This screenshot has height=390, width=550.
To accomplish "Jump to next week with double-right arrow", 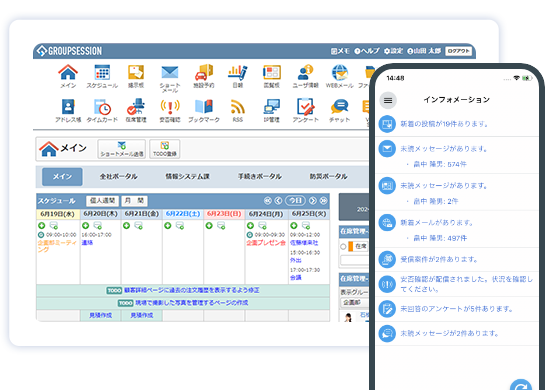I will 323,201.
